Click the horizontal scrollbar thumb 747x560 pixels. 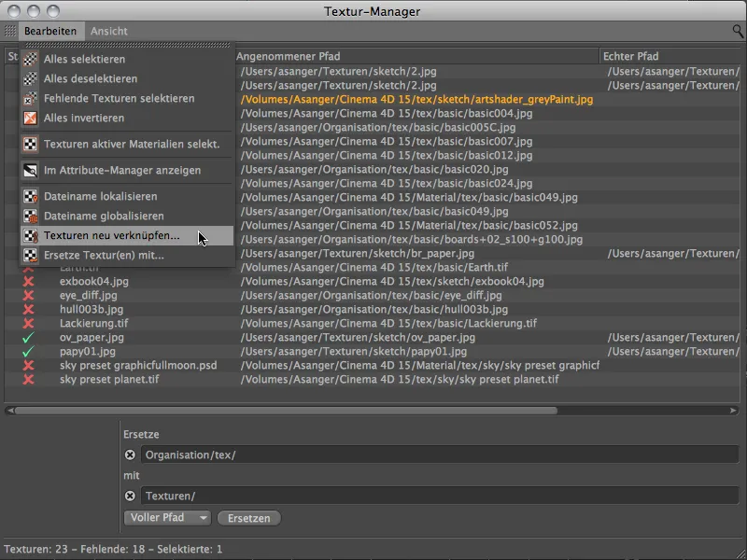pos(286,411)
